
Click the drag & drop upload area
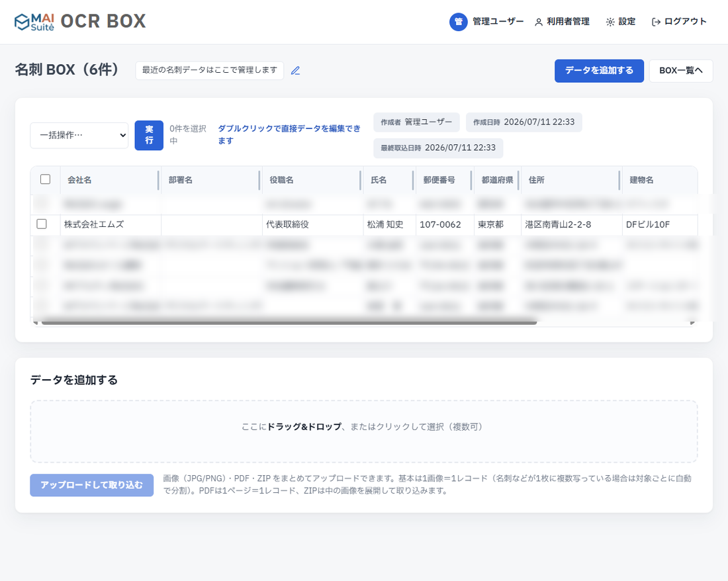click(364, 431)
